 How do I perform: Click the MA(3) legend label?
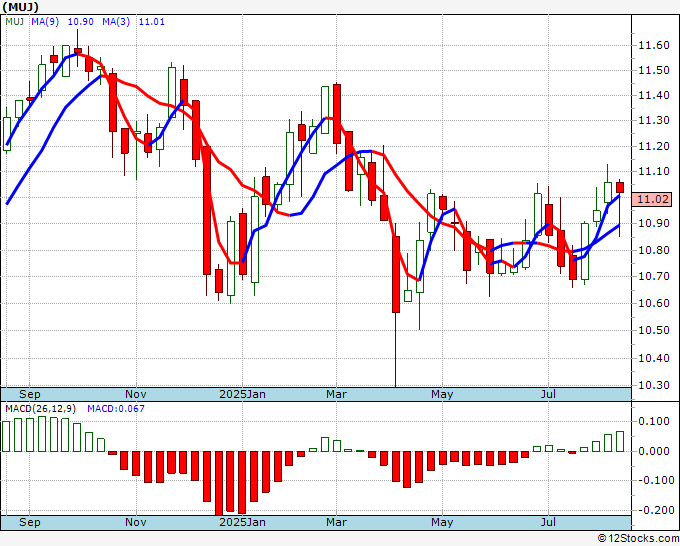(116, 22)
